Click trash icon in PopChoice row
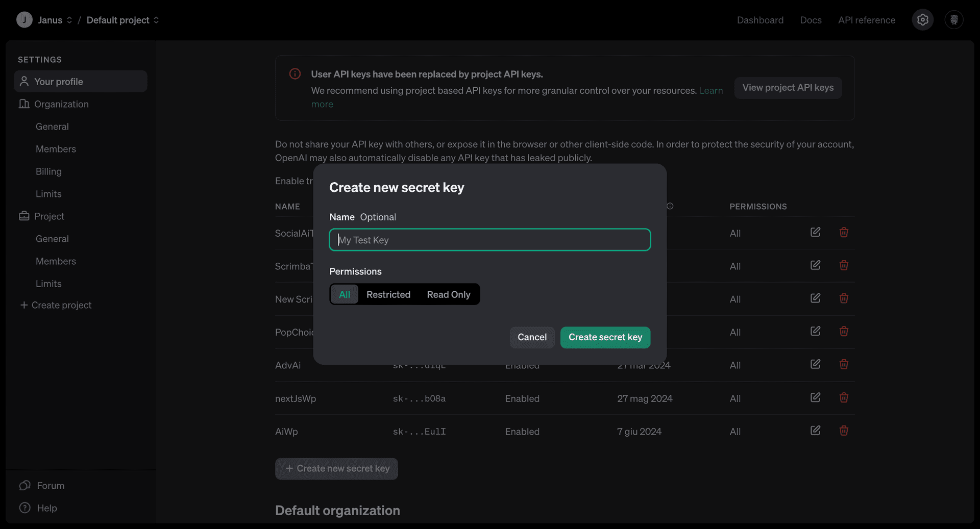The width and height of the screenshot is (980, 529). coord(844,332)
